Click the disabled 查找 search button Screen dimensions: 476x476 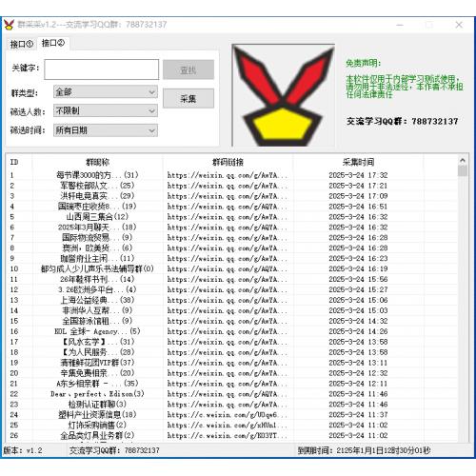[188, 69]
